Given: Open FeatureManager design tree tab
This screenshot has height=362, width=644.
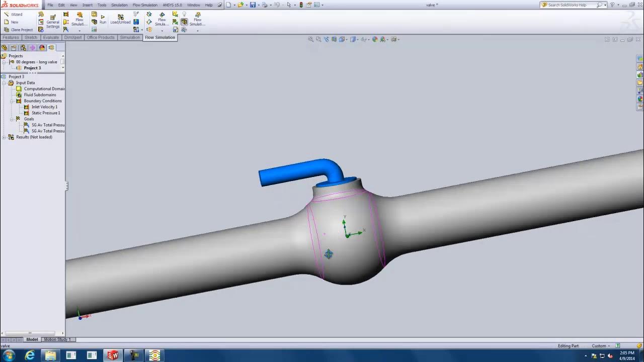Looking at the screenshot, I should pyautogui.click(x=5, y=48).
